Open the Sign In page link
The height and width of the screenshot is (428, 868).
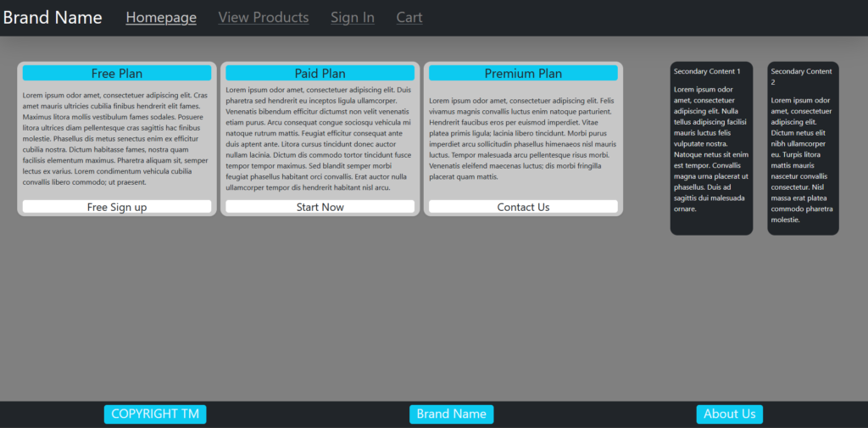click(353, 18)
